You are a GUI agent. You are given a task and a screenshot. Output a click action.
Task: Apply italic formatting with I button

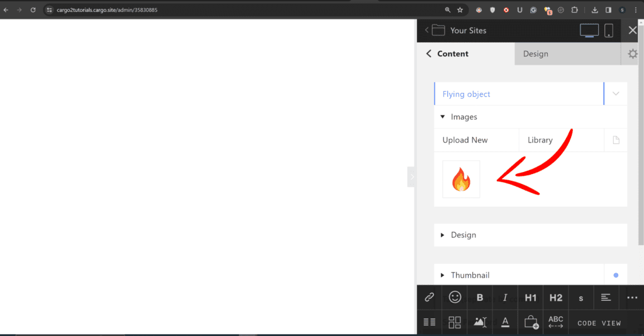point(505,298)
